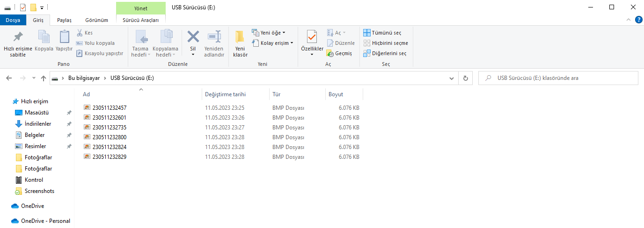
Task: Switch to the Paylaş tab
Action: tap(64, 20)
